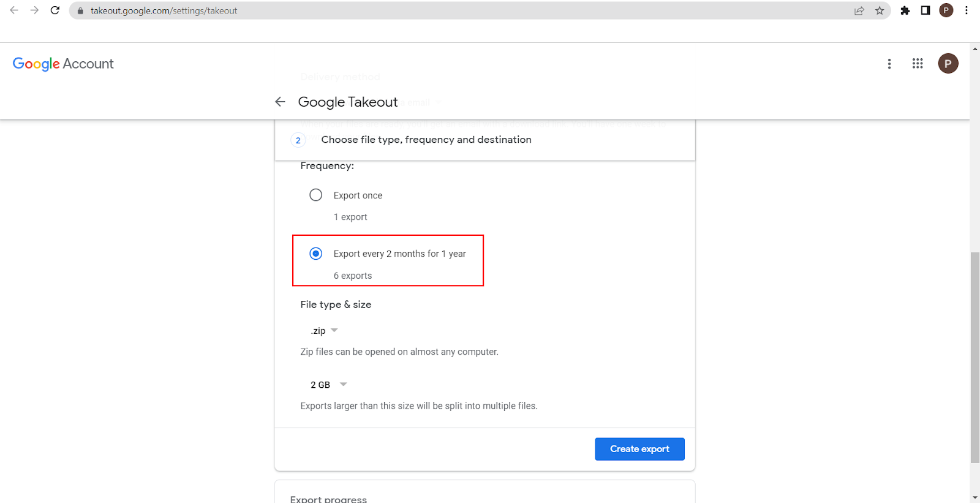This screenshot has width=980, height=503.
Task: Click the browser back arrow
Action: 14,10
